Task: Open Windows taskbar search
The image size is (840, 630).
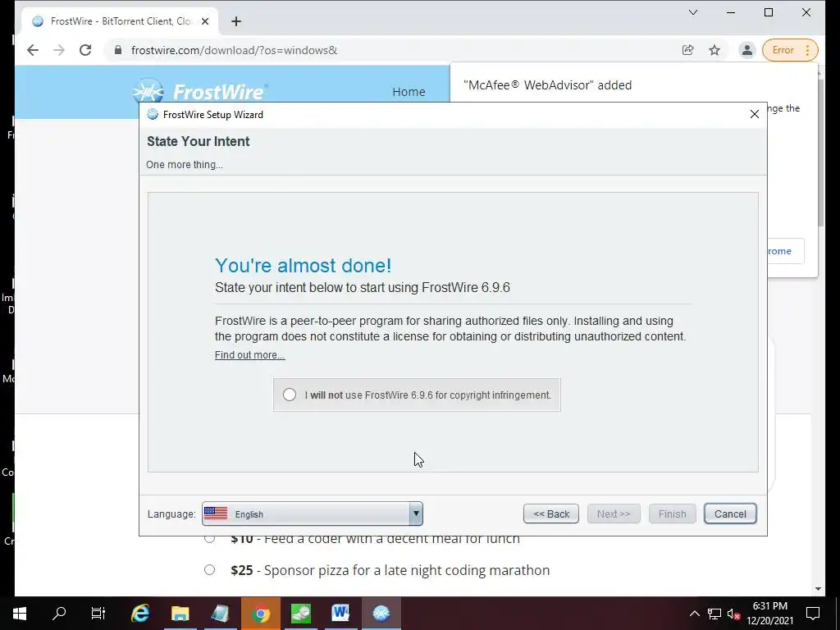Action: point(59,614)
